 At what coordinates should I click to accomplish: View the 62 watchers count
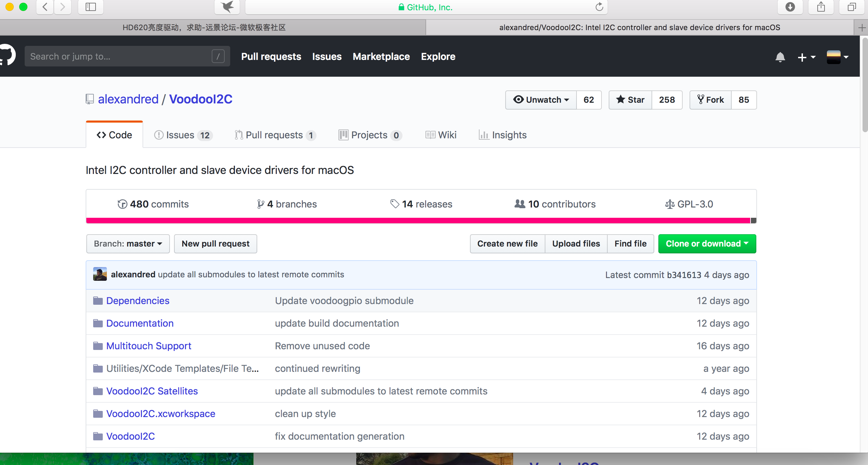point(589,100)
